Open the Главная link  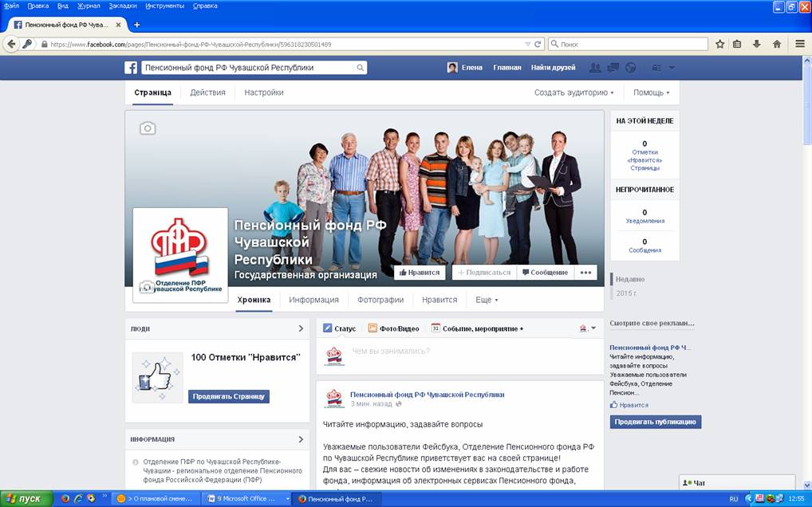[x=507, y=68]
